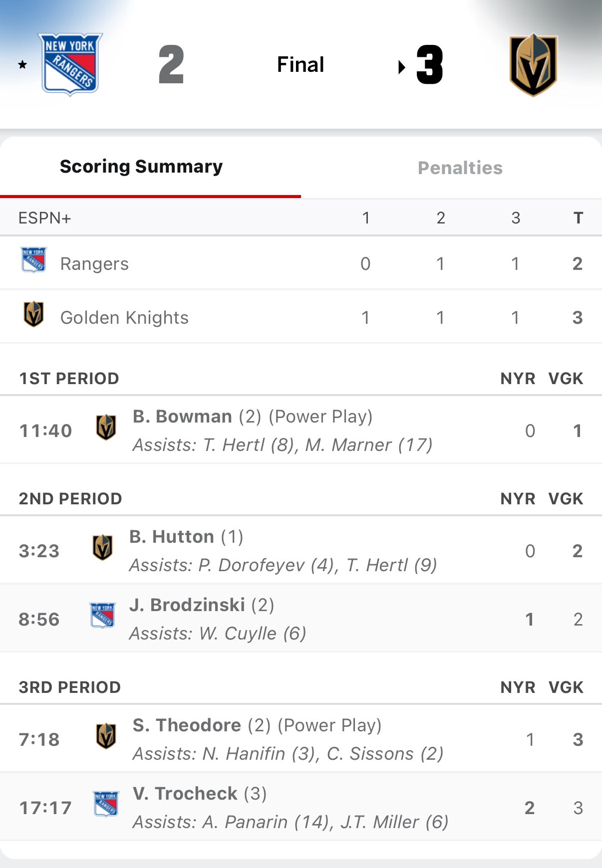This screenshot has height=868, width=602.
Task: Tap Golden Knights logo beside Hutton goal
Action: tap(102, 548)
